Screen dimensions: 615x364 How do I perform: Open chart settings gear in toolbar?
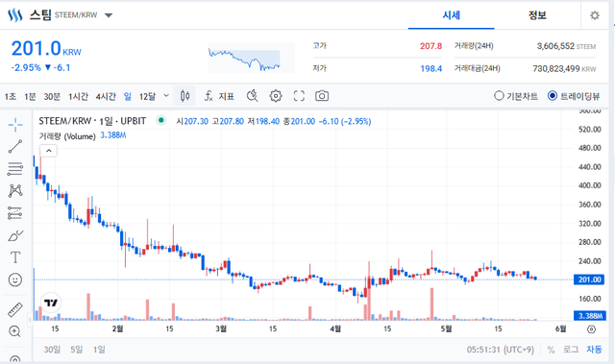click(276, 96)
